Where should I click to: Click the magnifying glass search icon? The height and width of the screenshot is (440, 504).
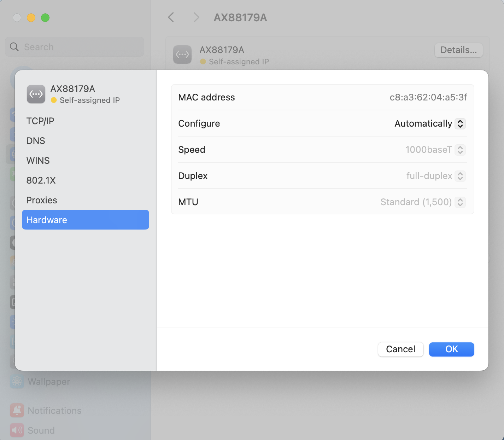pos(14,47)
